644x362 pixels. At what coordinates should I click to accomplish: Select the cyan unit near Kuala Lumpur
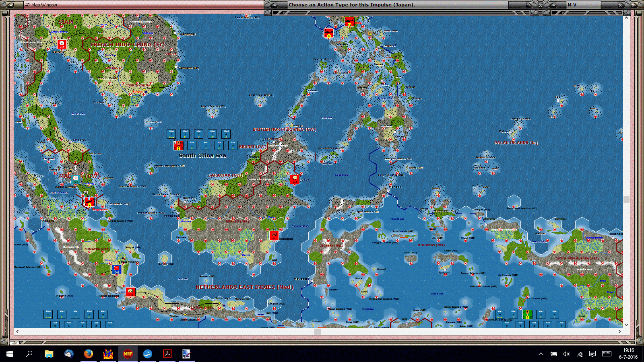coord(76,179)
